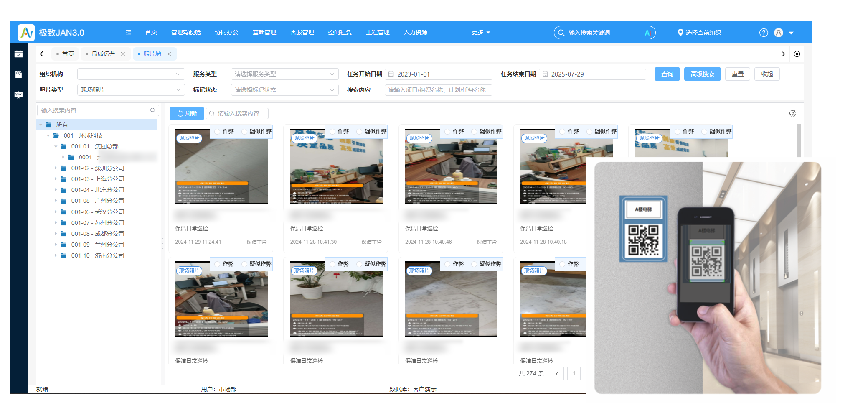The height and width of the screenshot is (403, 868).
Task: Click the 查询 button
Action: point(667,74)
